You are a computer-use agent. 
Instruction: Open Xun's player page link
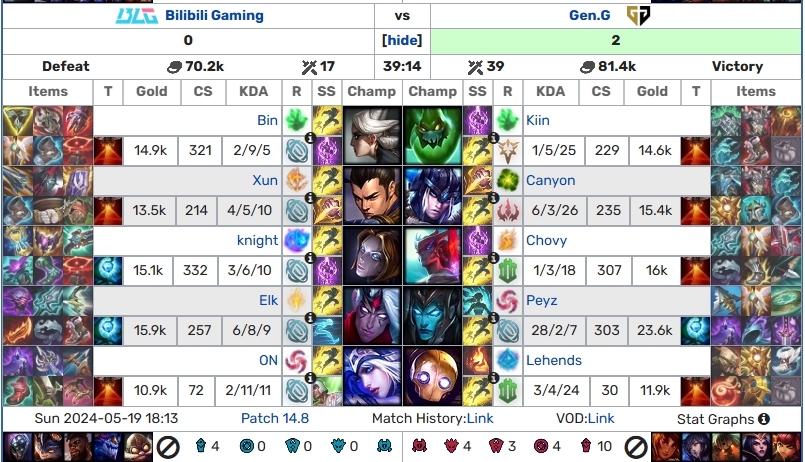tap(265, 180)
